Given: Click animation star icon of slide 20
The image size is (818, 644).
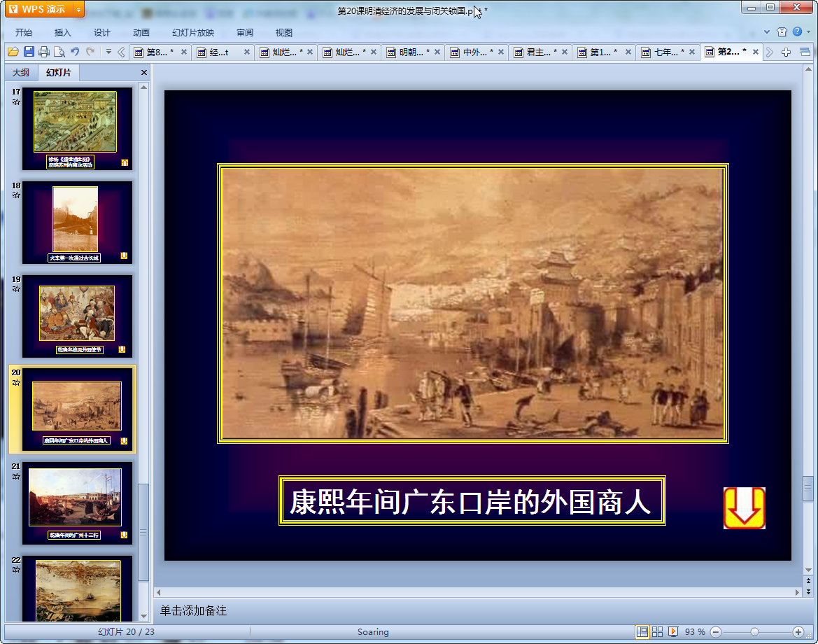Looking at the screenshot, I should (x=16, y=383).
